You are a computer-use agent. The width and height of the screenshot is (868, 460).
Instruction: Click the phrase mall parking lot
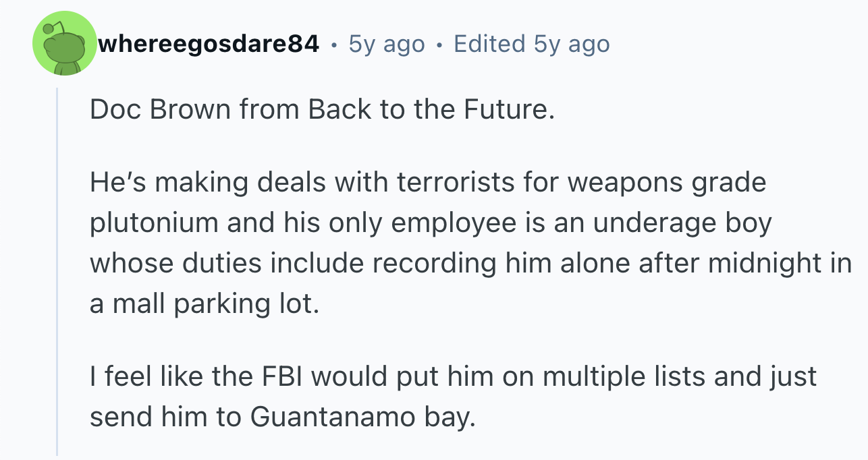212,304
